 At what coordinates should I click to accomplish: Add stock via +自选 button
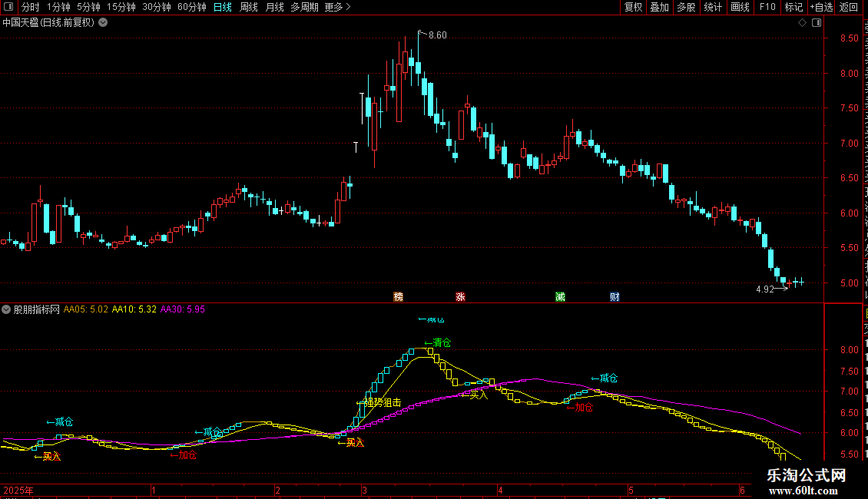click(x=821, y=7)
